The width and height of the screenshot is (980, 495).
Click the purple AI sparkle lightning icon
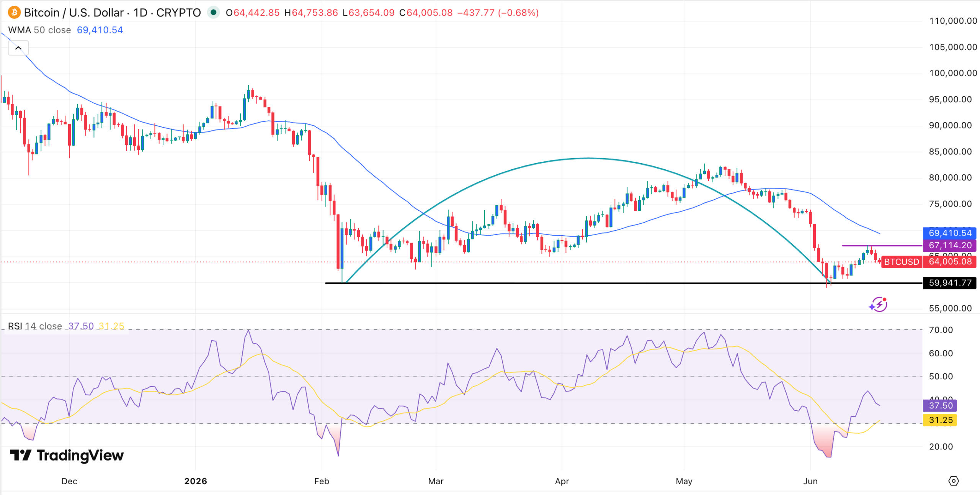click(x=878, y=305)
